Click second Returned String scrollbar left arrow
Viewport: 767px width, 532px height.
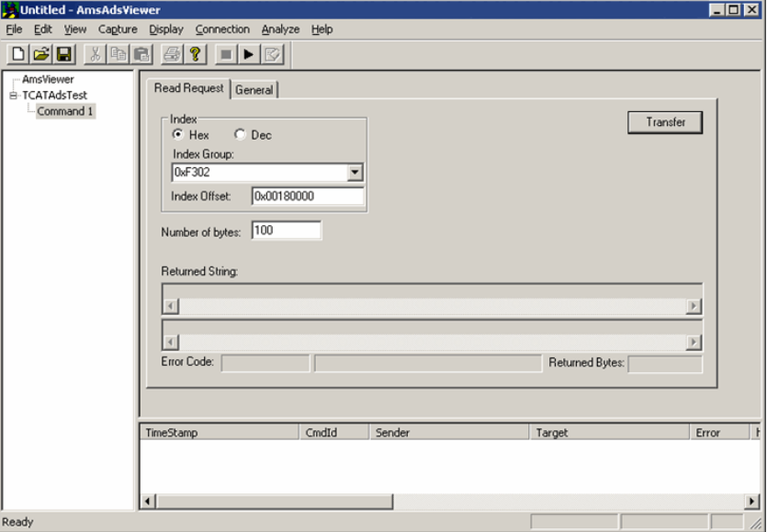click(x=171, y=342)
